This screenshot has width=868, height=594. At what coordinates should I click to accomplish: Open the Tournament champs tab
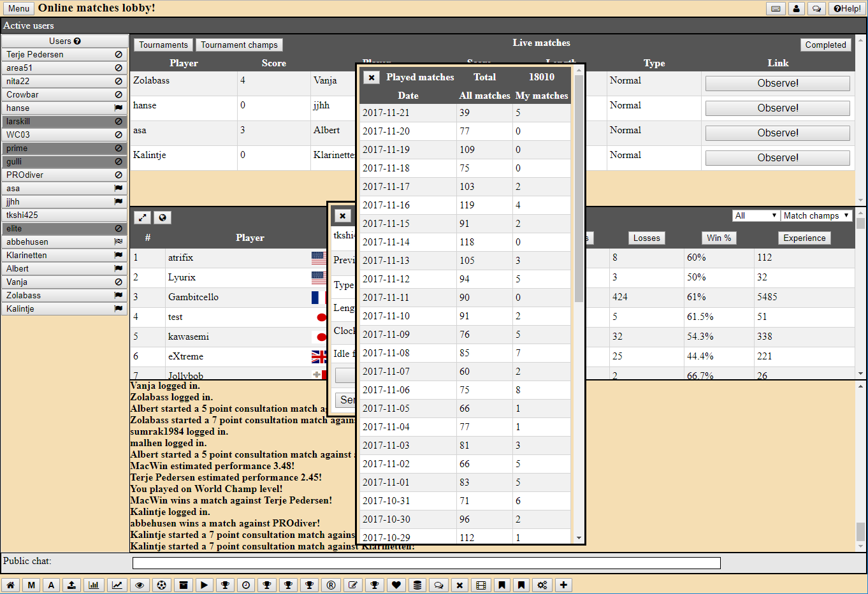click(239, 45)
